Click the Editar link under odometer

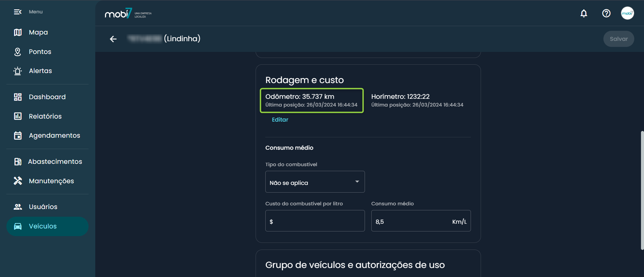[x=280, y=120]
